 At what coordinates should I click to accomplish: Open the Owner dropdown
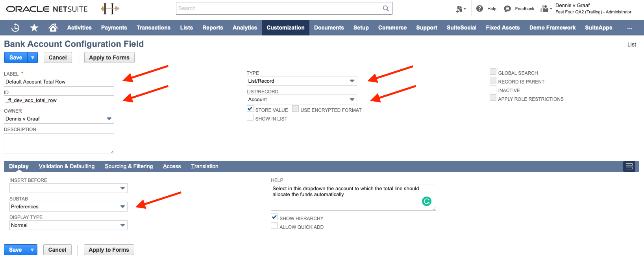pyautogui.click(x=59, y=119)
